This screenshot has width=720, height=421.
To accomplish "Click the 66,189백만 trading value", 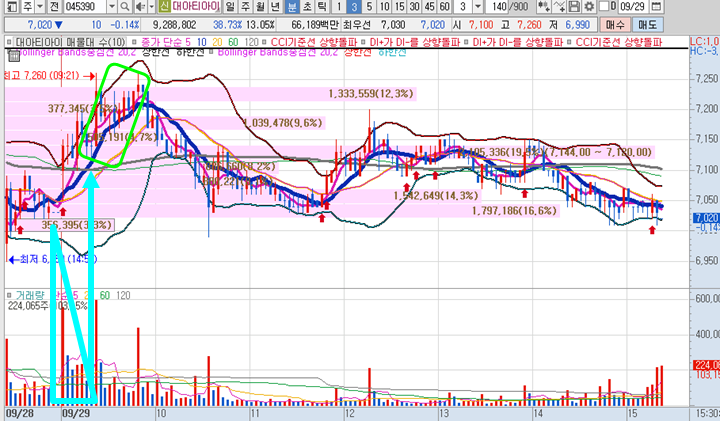I will [315, 25].
